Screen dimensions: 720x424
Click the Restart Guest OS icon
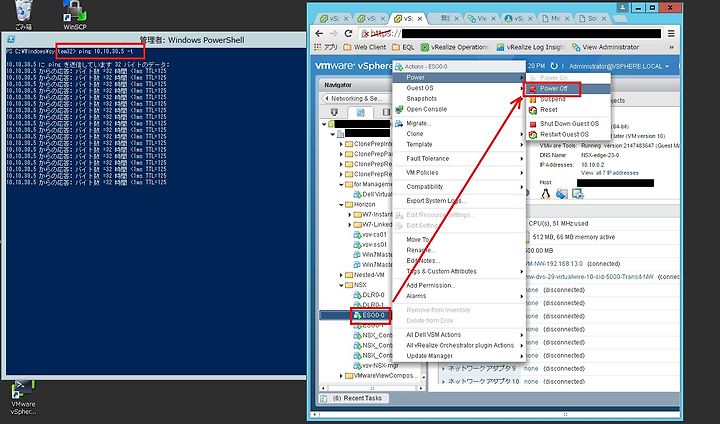[x=533, y=135]
